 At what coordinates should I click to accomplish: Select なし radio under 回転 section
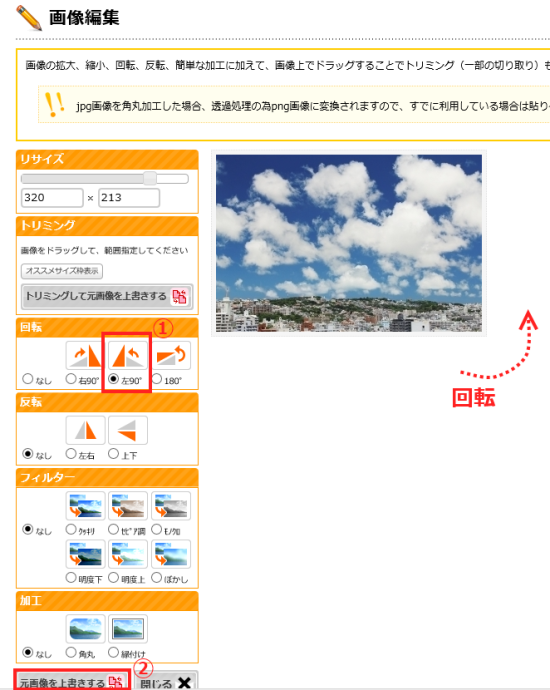pyautogui.click(x=28, y=379)
